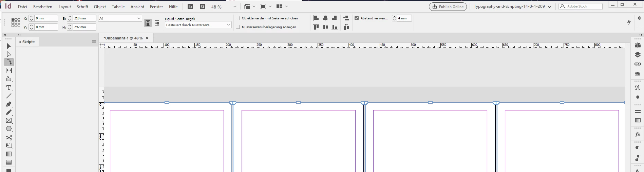Click the Adobe Stock search field
Viewport: 644px width, 172px height.
(581, 6)
